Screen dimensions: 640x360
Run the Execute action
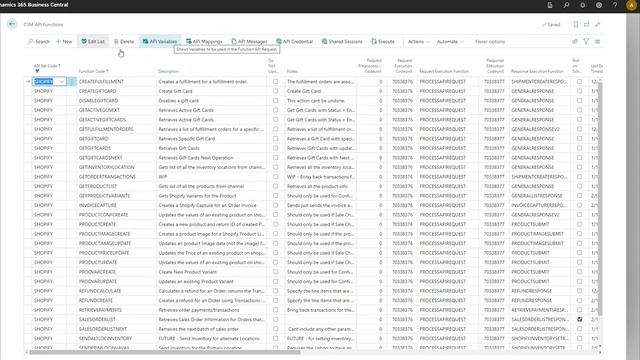coord(383,42)
